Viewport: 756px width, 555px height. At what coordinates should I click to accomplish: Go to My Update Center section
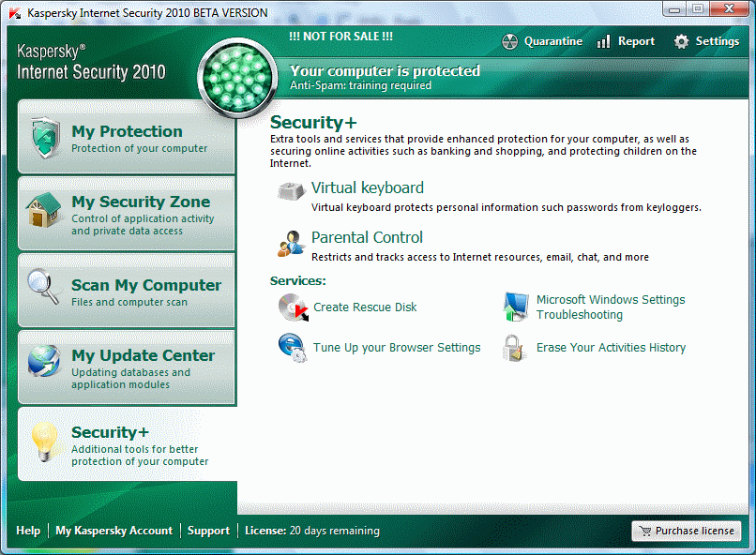(x=127, y=367)
